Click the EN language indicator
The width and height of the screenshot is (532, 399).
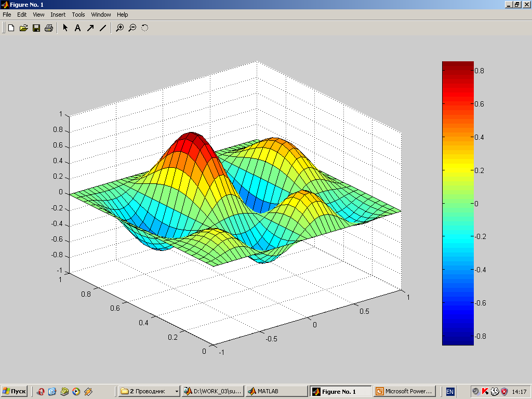pyautogui.click(x=450, y=392)
